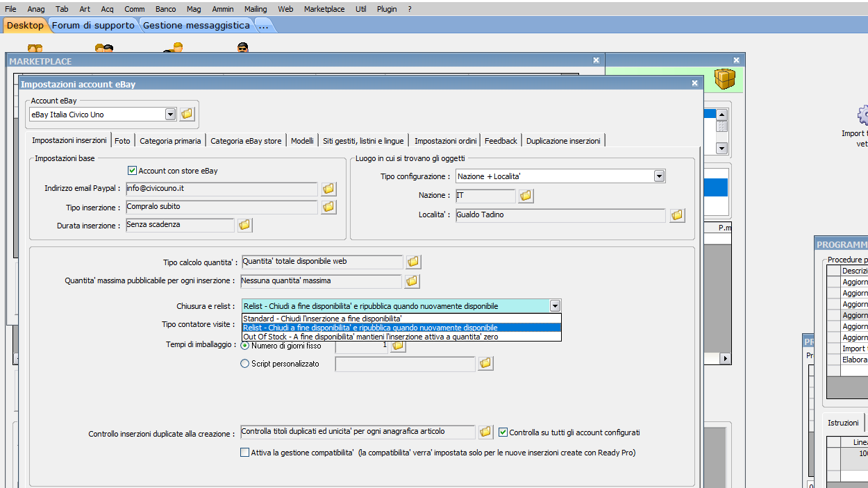This screenshot has height=488, width=868.
Task: Click the Localita' Gualdo Tadino field
Action: (x=560, y=215)
